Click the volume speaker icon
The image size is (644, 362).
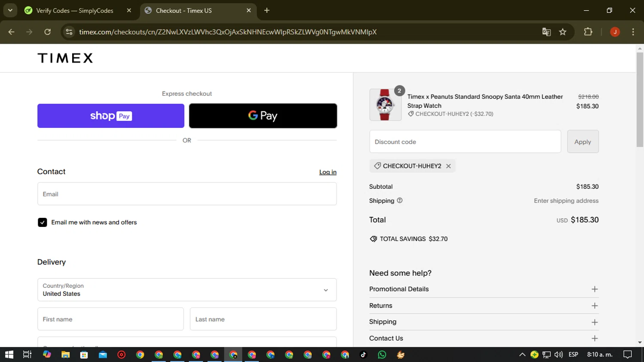pos(559,355)
